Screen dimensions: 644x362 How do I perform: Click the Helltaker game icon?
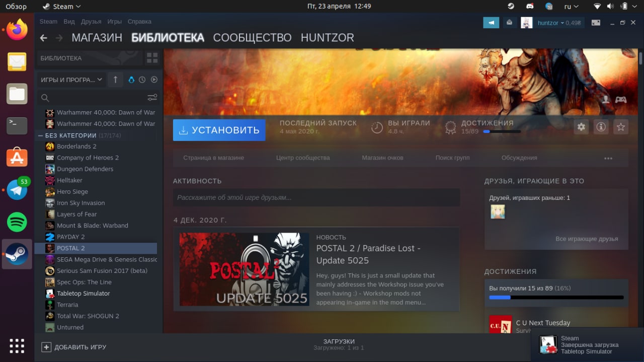(50, 180)
